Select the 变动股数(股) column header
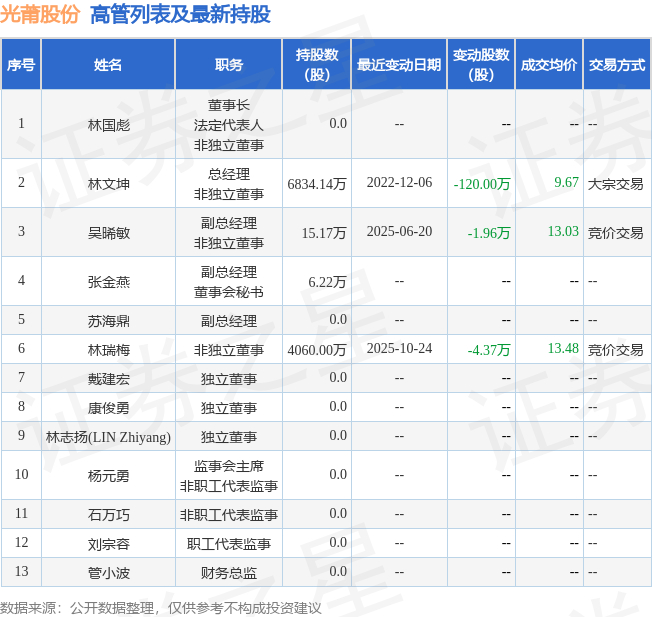652x617 pixels. pos(481,64)
